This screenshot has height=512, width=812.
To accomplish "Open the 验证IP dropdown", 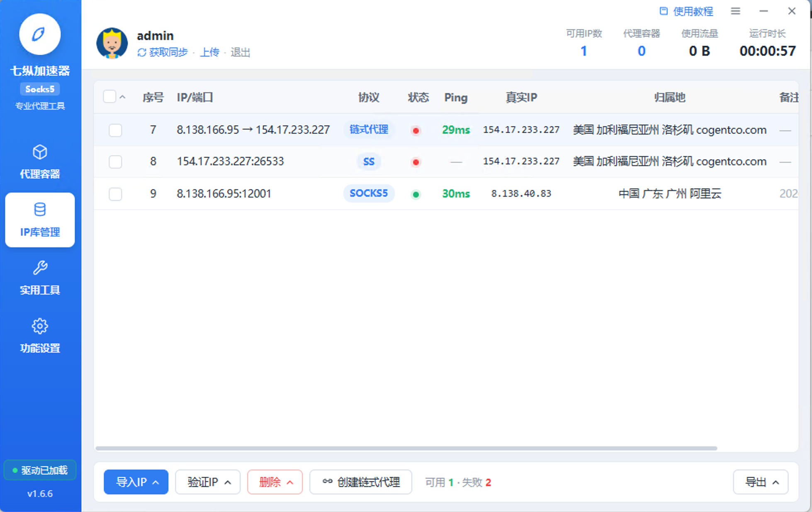I will [x=208, y=482].
